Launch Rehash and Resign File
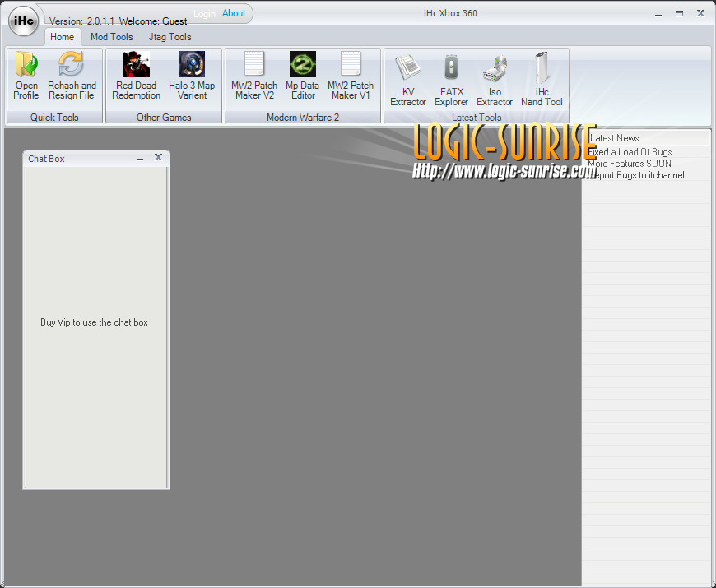 (x=72, y=76)
